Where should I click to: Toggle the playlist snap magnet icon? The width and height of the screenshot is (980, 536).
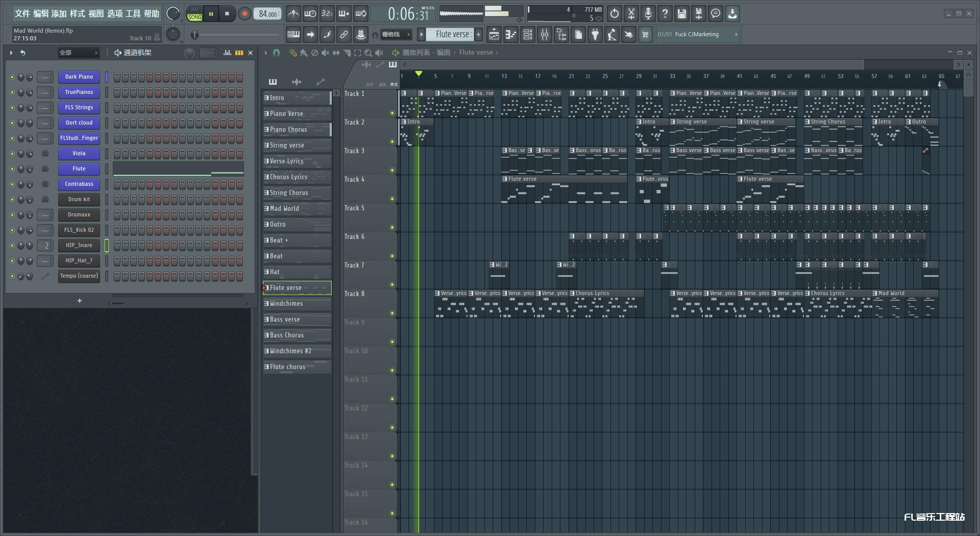(x=276, y=53)
